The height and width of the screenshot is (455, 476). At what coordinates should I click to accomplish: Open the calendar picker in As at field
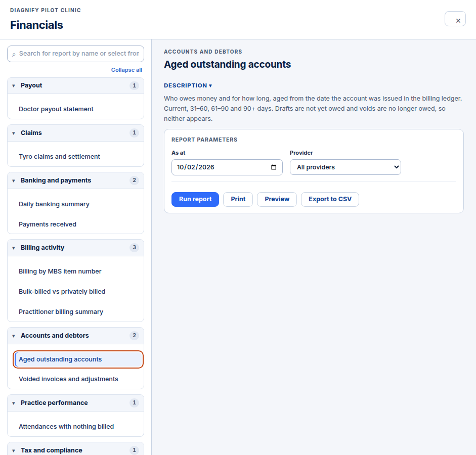(274, 167)
